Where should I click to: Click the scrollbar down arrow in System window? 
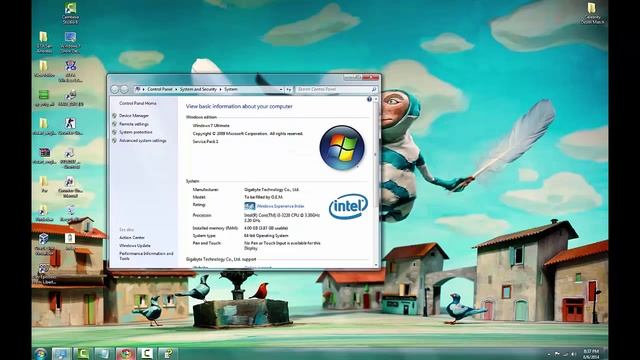click(376, 265)
